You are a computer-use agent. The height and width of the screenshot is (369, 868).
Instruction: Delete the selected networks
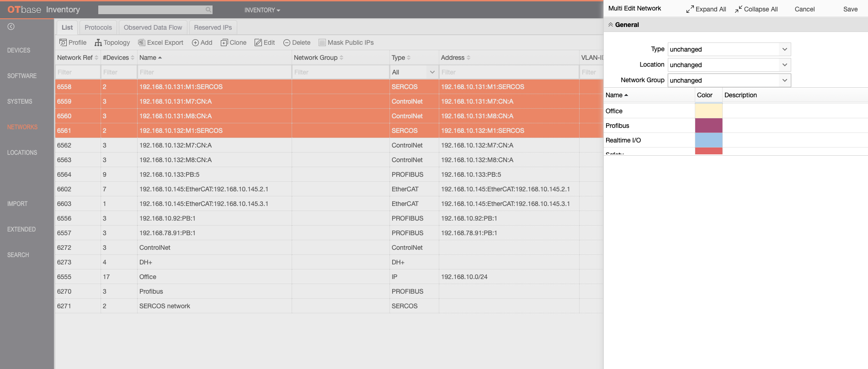click(x=297, y=42)
